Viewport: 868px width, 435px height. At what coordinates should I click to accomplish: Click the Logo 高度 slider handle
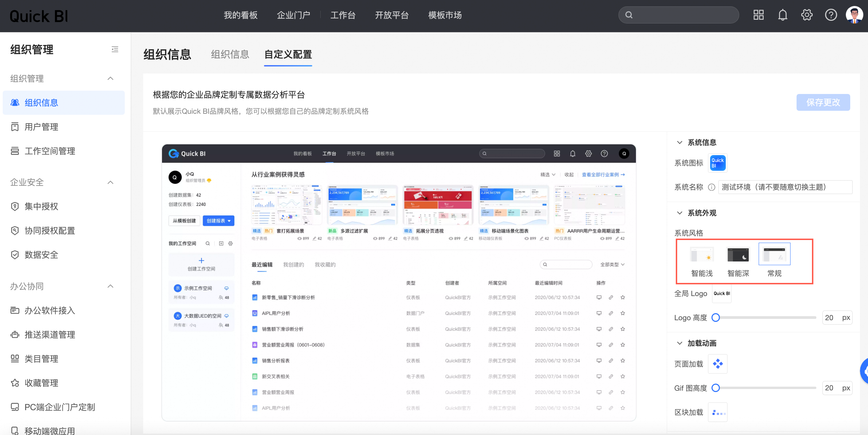click(x=716, y=318)
